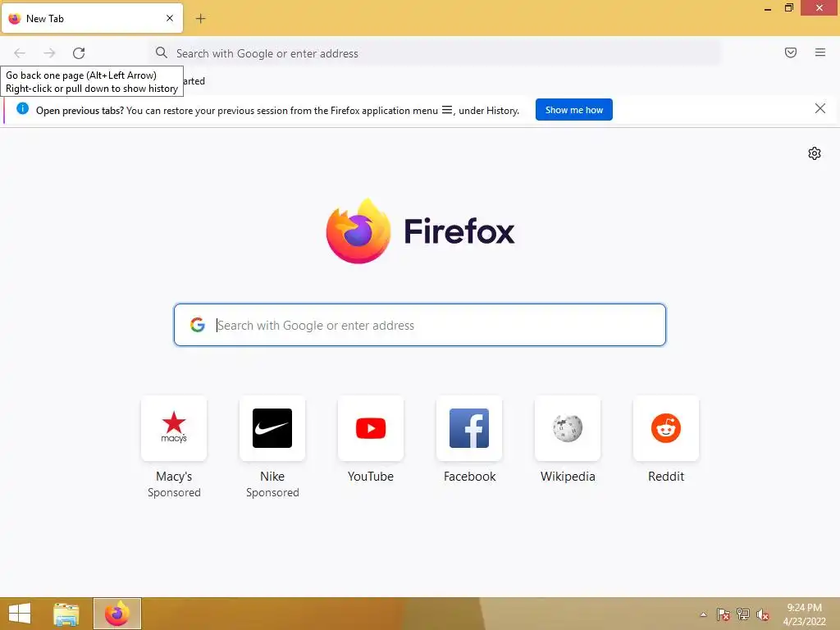Minimize the Firefox window
Image resolution: width=840 pixels, height=630 pixels.
click(x=768, y=8)
